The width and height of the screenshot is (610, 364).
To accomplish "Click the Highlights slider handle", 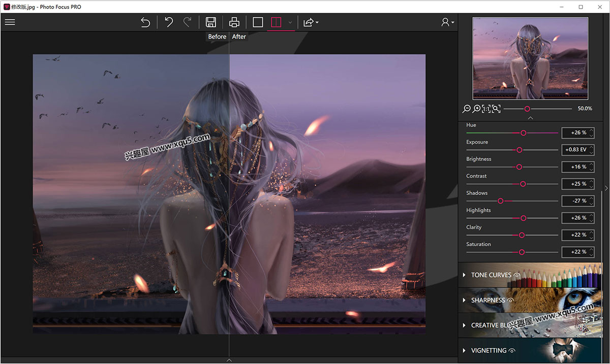I will (523, 218).
